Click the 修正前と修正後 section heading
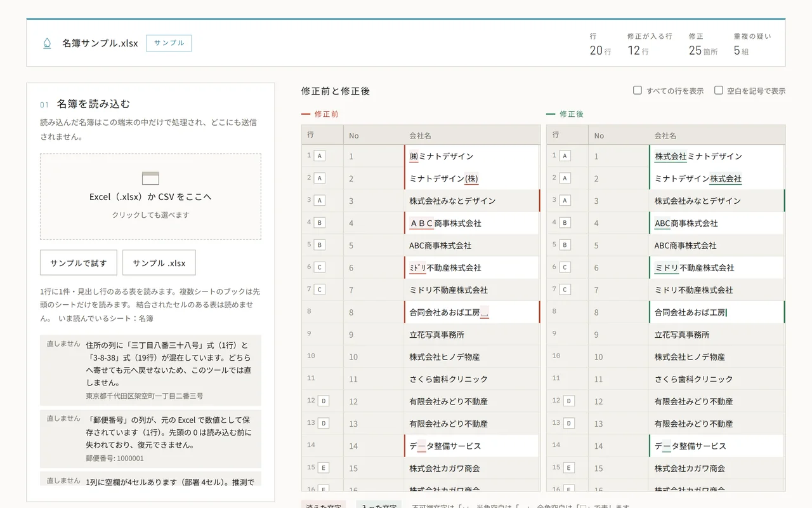 [336, 91]
